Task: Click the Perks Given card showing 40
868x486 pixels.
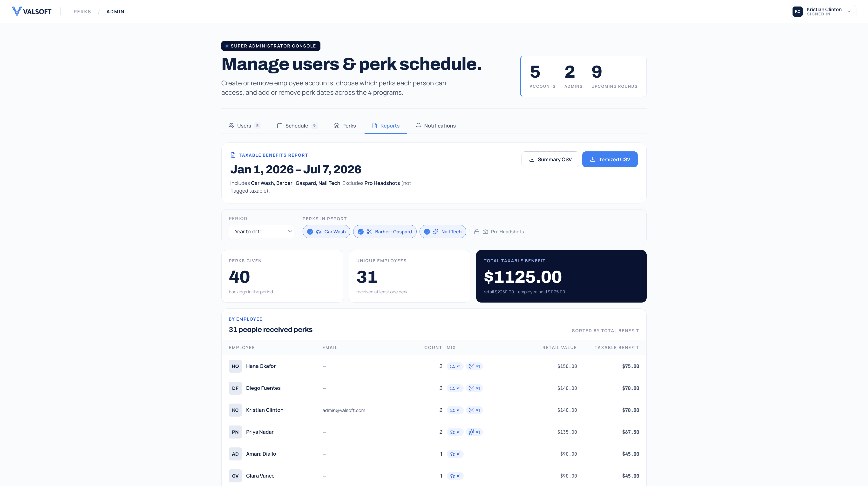Action: click(x=282, y=276)
